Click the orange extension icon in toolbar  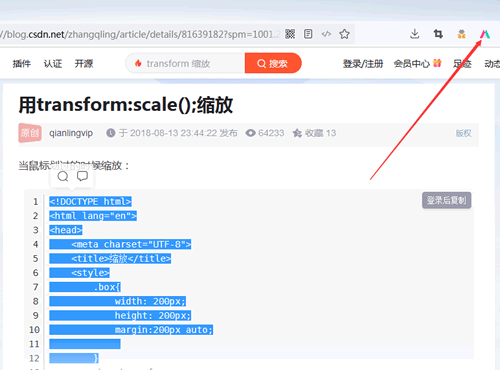click(462, 34)
